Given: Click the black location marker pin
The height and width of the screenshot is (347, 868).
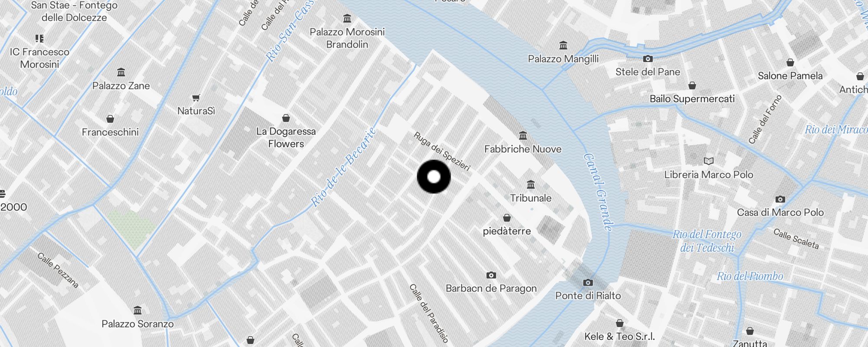Looking at the screenshot, I should 434,177.
